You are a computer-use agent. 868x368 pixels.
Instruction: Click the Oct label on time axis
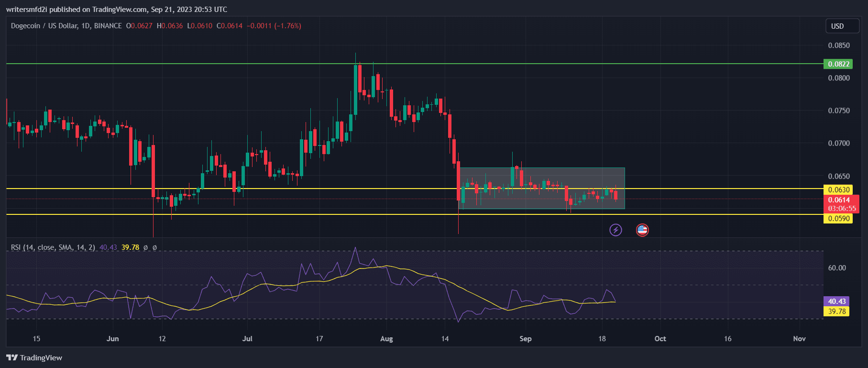(x=660, y=339)
